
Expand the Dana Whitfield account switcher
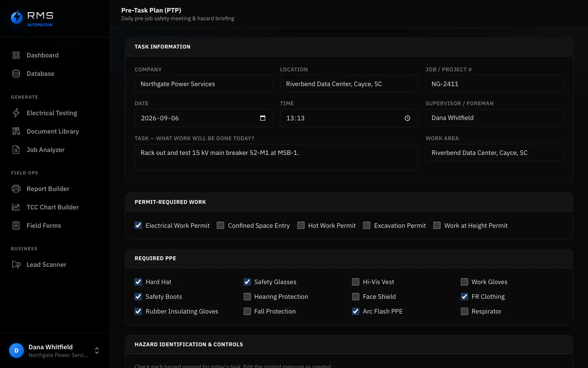[97, 350]
